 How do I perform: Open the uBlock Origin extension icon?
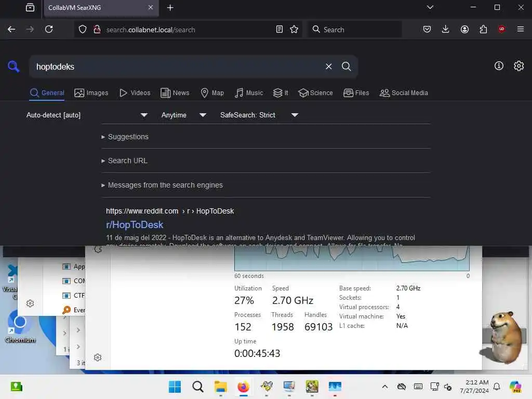pyautogui.click(x=501, y=30)
